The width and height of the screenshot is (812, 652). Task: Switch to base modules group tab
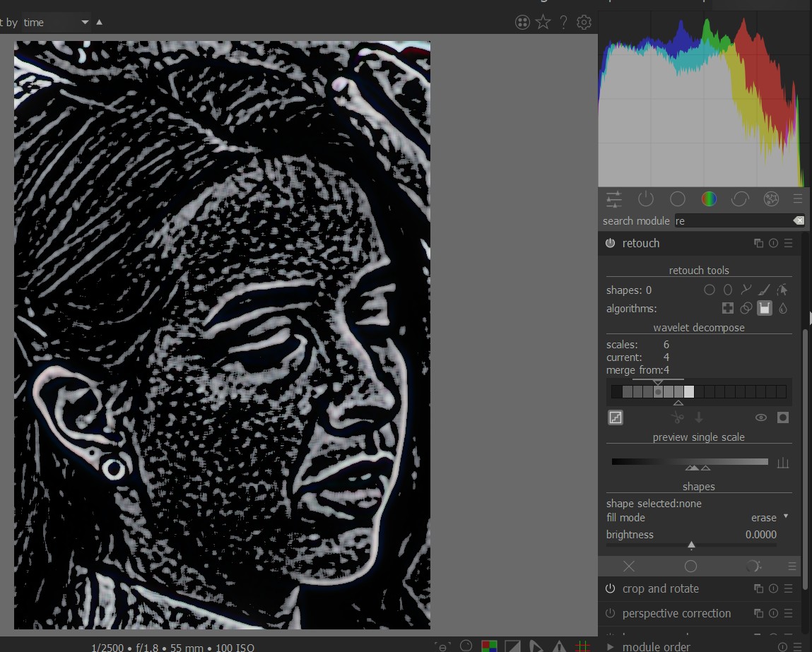coord(677,198)
